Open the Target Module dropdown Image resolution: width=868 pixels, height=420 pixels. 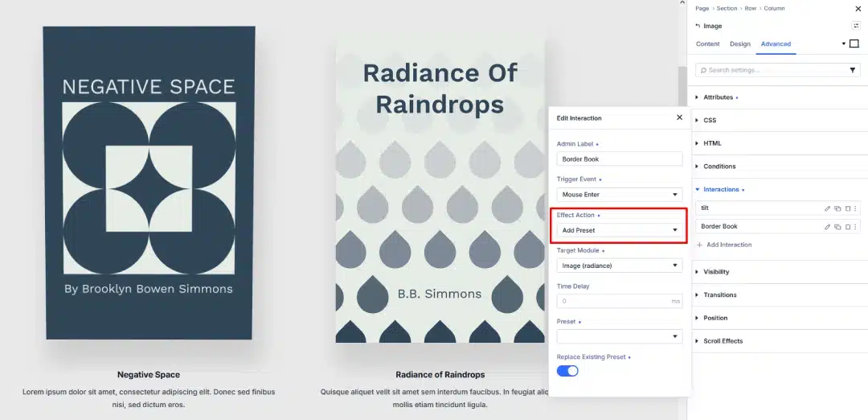pyautogui.click(x=620, y=266)
